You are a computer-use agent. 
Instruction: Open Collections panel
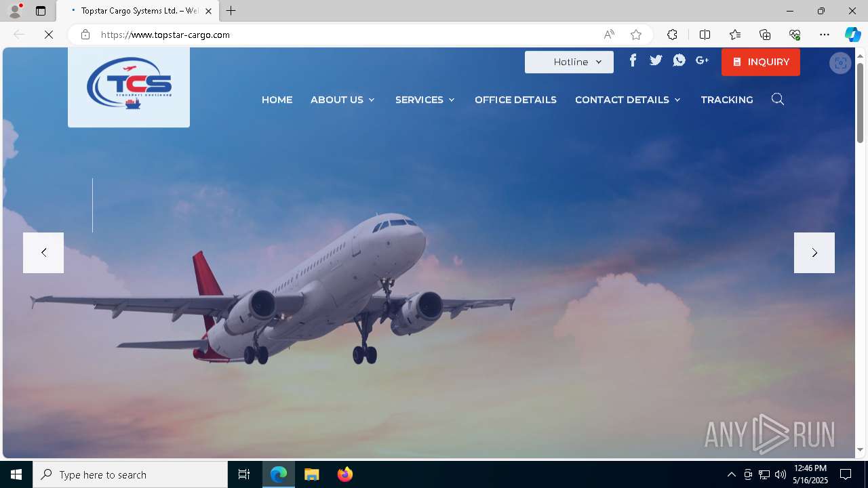pos(765,35)
